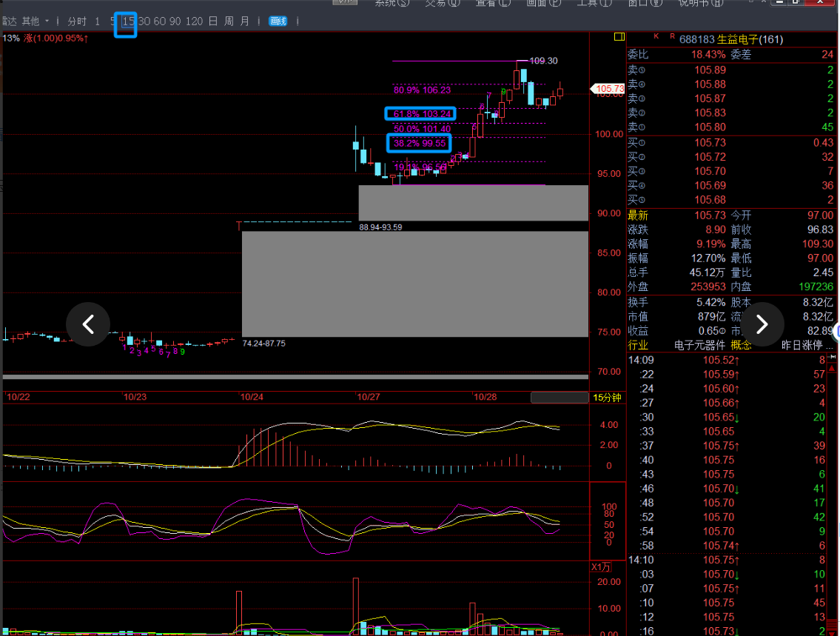840x636 pixels.
Task: Click the 换手 5.42% value
Action: 711,303
